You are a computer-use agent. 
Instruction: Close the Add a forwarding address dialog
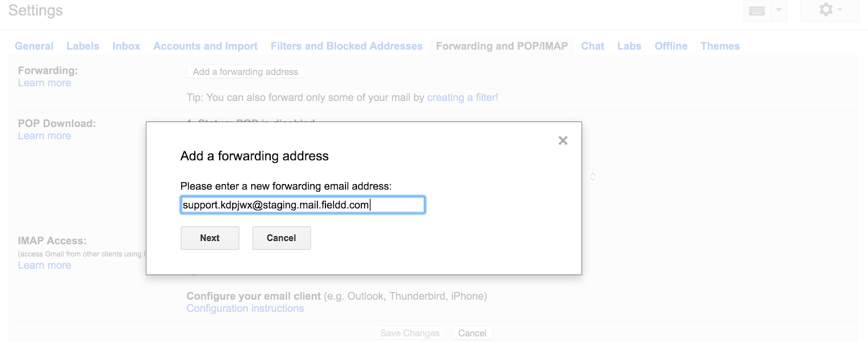563,141
